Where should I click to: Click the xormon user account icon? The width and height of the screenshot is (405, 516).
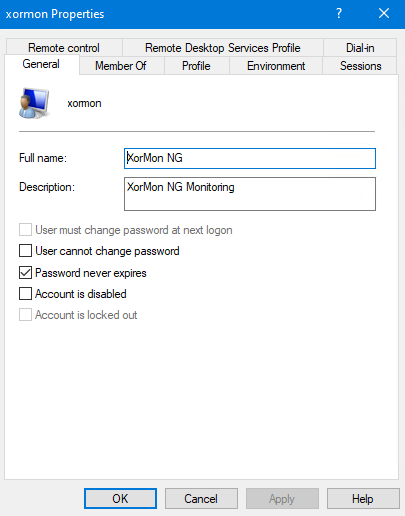coord(34,103)
